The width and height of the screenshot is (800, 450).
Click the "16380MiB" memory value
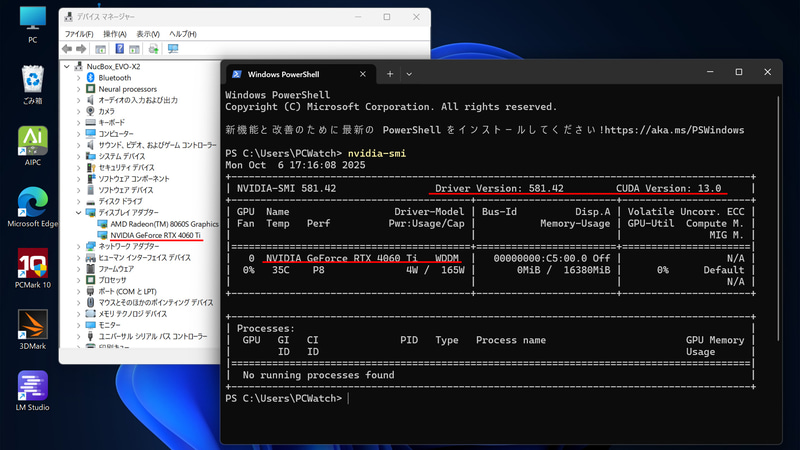tap(587, 270)
